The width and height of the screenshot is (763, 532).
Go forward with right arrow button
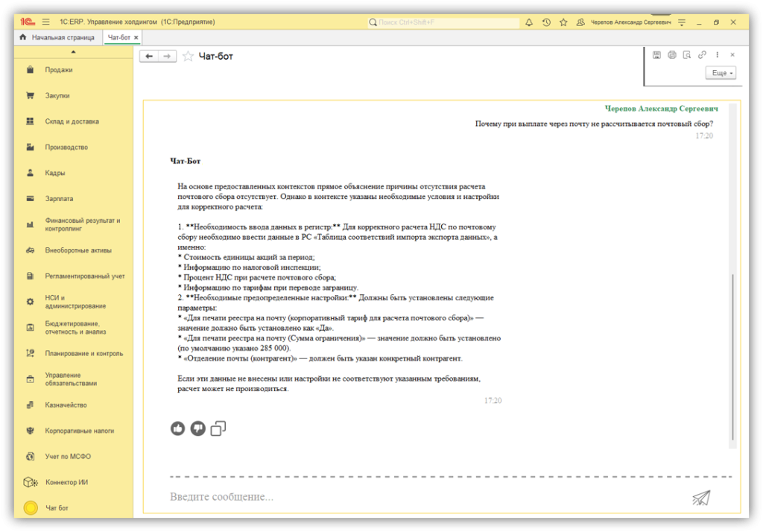[x=167, y=57]
